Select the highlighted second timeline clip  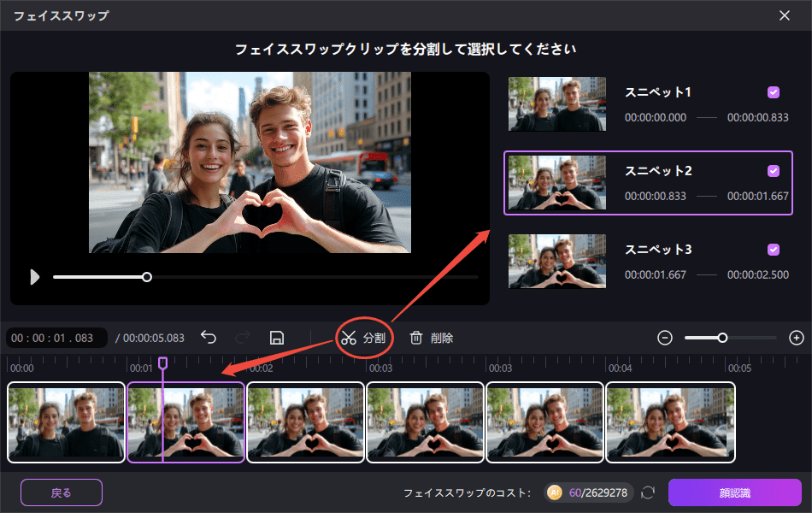tap(186, 422)
